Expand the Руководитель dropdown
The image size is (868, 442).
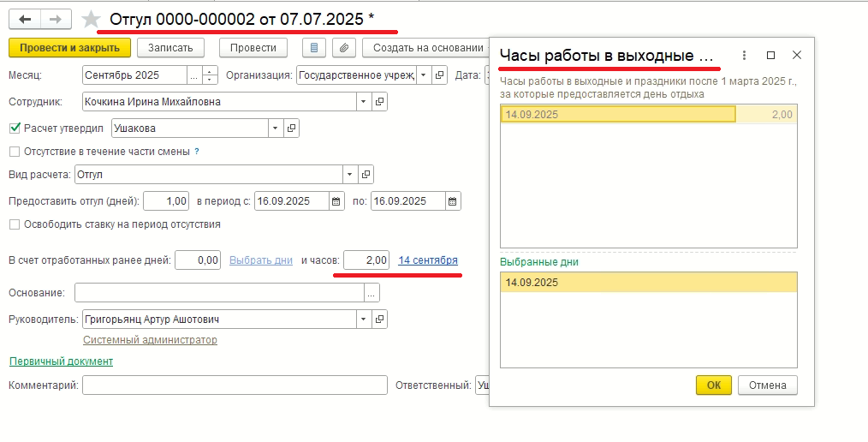point(364,320)
